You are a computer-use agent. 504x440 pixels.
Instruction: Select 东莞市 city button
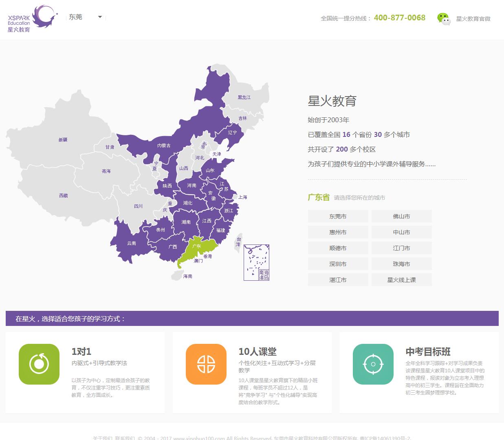(x=338, y=216)
